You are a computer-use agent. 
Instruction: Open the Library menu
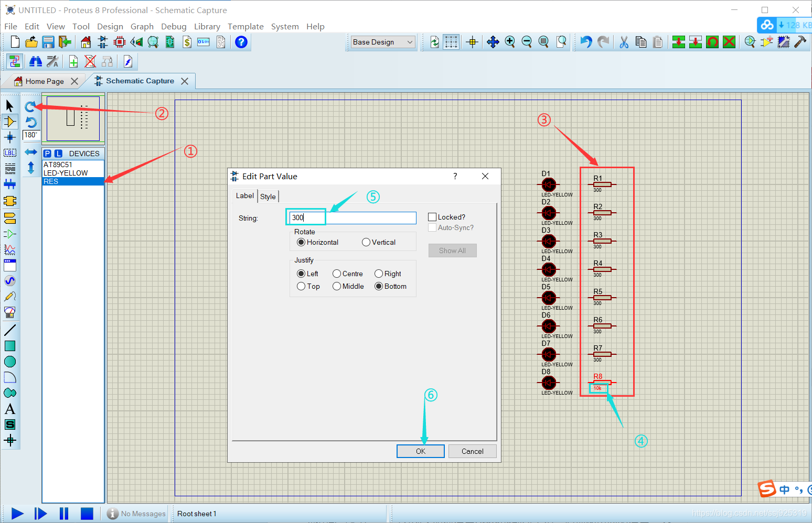pos(207,26)
